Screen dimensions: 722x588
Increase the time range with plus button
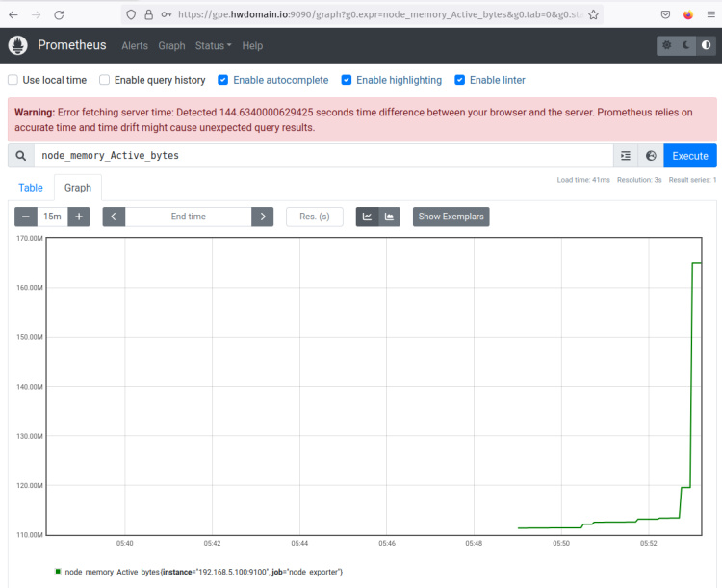(x=79, y=217)
